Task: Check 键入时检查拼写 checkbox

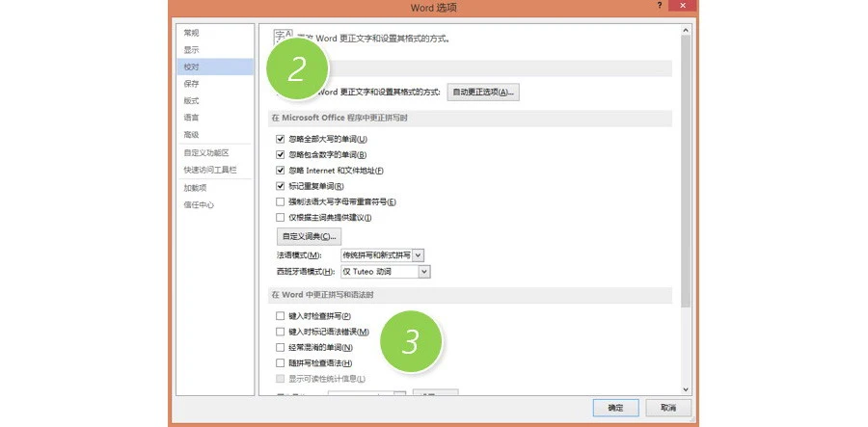Action: 280,316
